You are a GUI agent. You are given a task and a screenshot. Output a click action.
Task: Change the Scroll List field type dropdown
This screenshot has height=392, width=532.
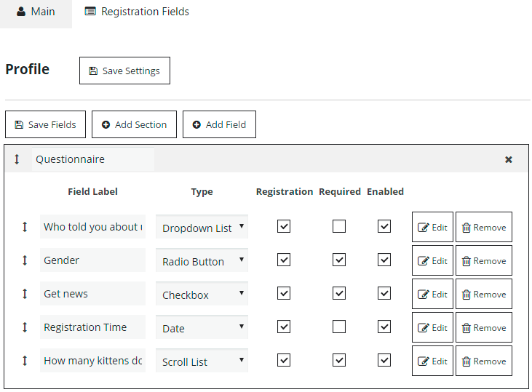pyautogui.click(x=202, y=361)
